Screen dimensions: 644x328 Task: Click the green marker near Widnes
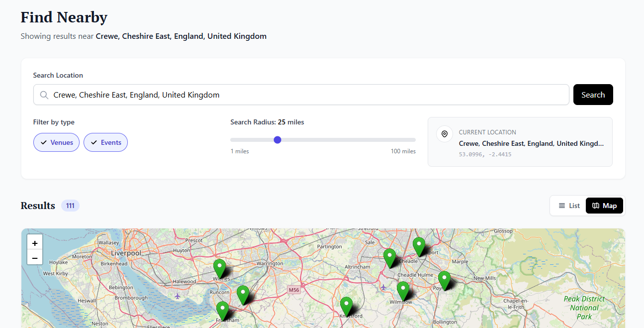[x=219, y=269]
